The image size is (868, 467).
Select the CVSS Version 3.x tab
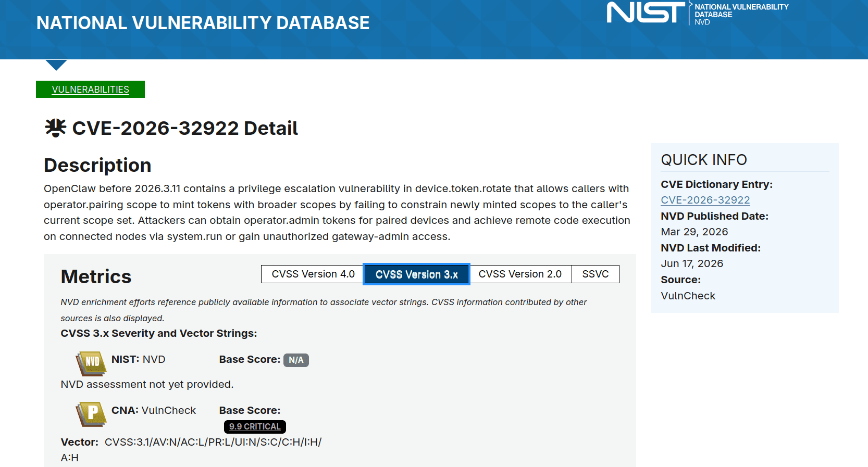[x=416, y=274]
